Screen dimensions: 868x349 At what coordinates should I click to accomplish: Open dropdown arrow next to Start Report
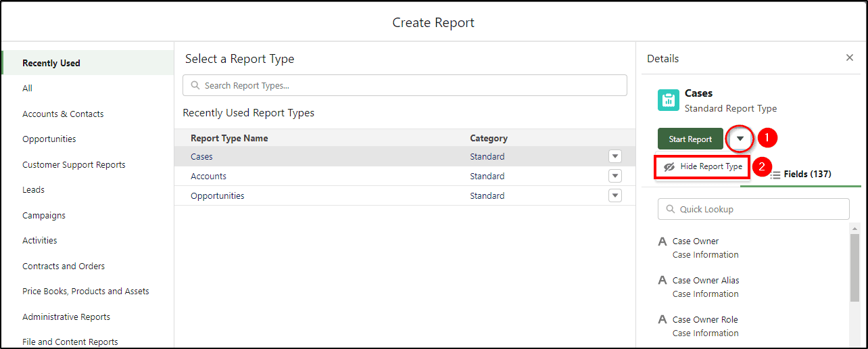[740, 139]
